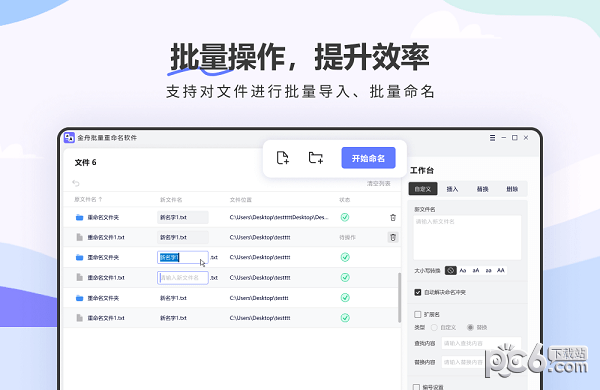Viewport: 600px width, 390px height.
Task: Select the no case conversion icon
Action: coord(450,271)
